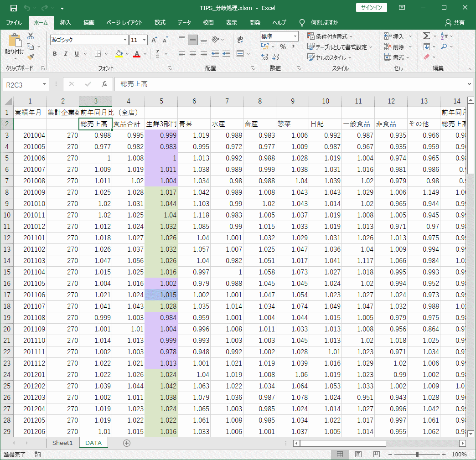Viewport: 476px width, 460px height.
Task: Open テーブルとして書式設定 dropdown
Action: click(x=339, y=47)
